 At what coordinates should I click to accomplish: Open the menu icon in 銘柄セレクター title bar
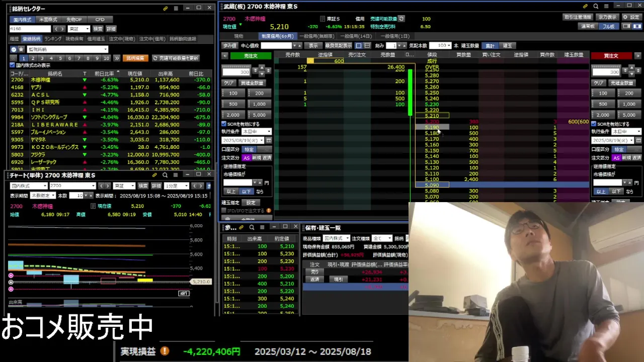(x=176, y=9)
